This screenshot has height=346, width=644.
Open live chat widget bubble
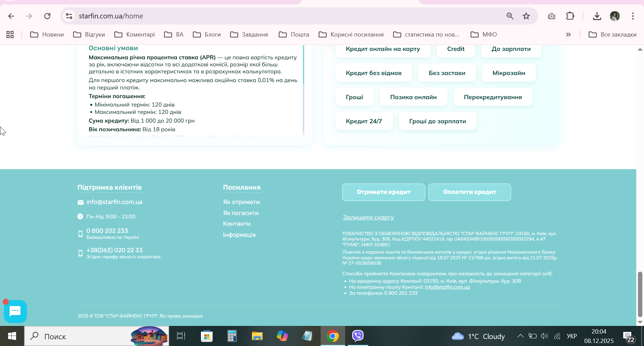(x=15, y=312)
